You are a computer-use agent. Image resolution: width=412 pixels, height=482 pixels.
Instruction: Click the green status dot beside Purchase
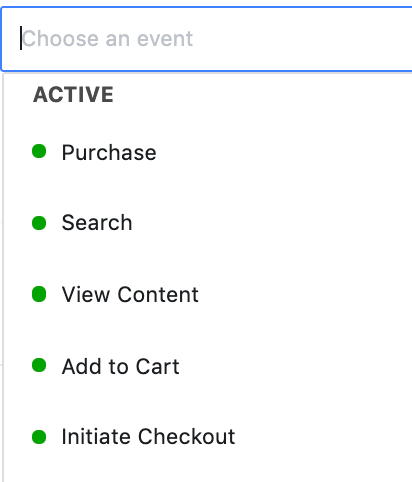coord(39,151)
